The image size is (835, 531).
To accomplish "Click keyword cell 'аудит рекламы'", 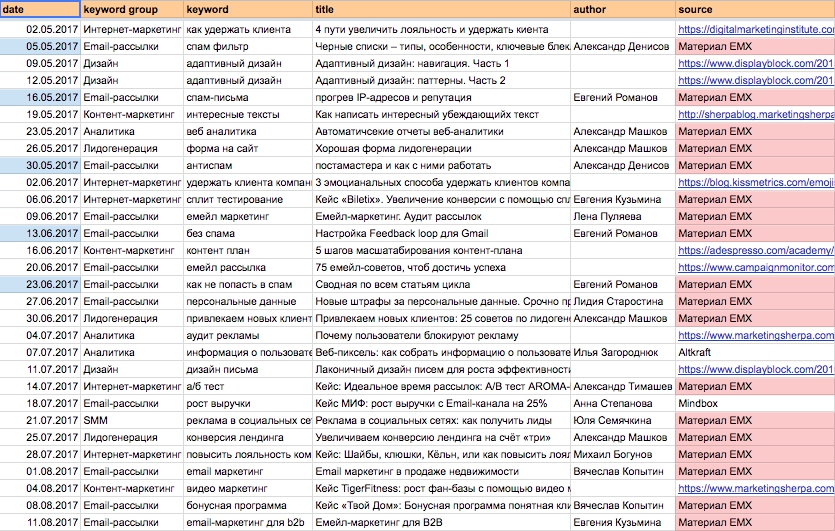I will (248, 336).
